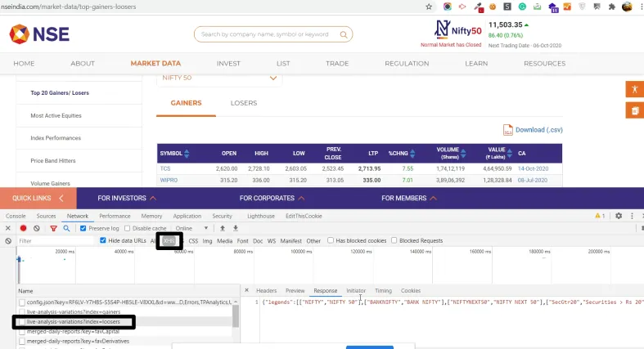Open the Headers tab of request
Screen dimensions: 644x349
(266, 290)
